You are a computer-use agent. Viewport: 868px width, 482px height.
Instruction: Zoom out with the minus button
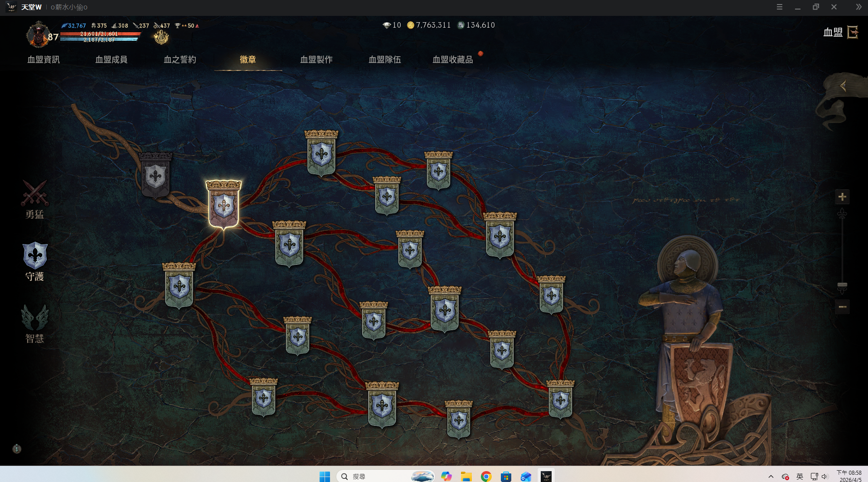(x=842, y=307)
